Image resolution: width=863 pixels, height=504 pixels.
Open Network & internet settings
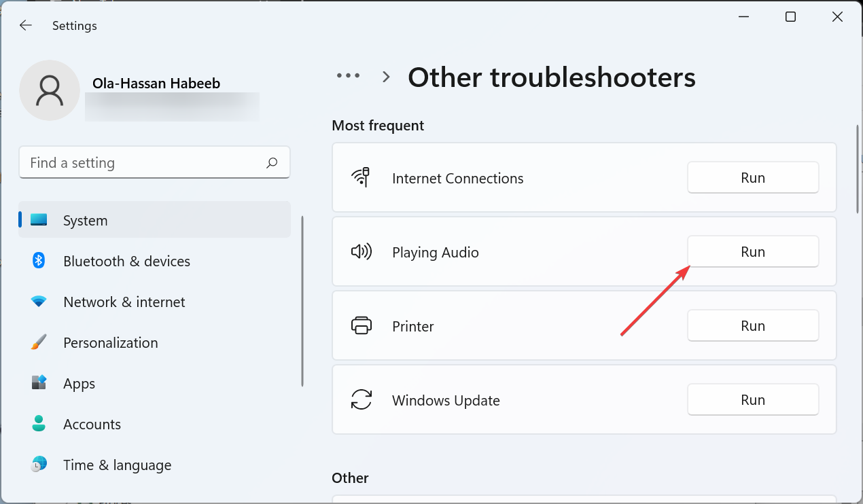(154, 302)
